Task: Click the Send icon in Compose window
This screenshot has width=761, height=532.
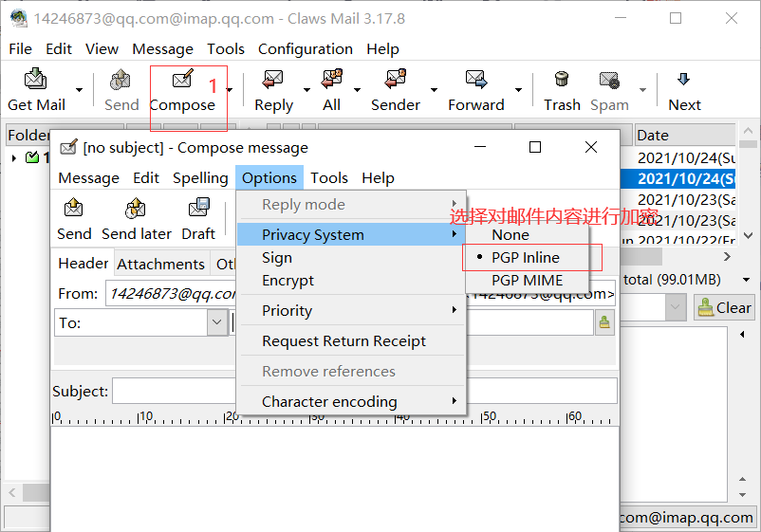Action: pos(73,208)
